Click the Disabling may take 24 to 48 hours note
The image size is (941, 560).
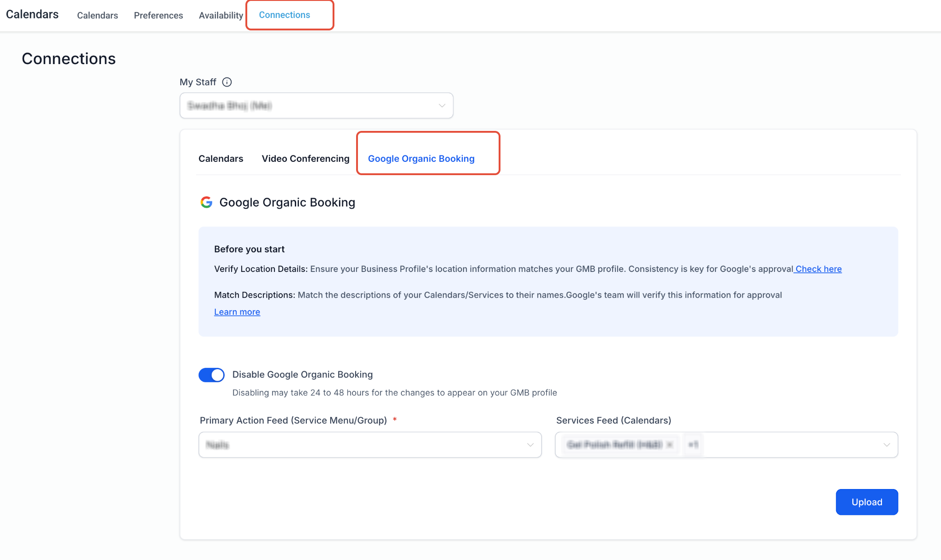394,393
